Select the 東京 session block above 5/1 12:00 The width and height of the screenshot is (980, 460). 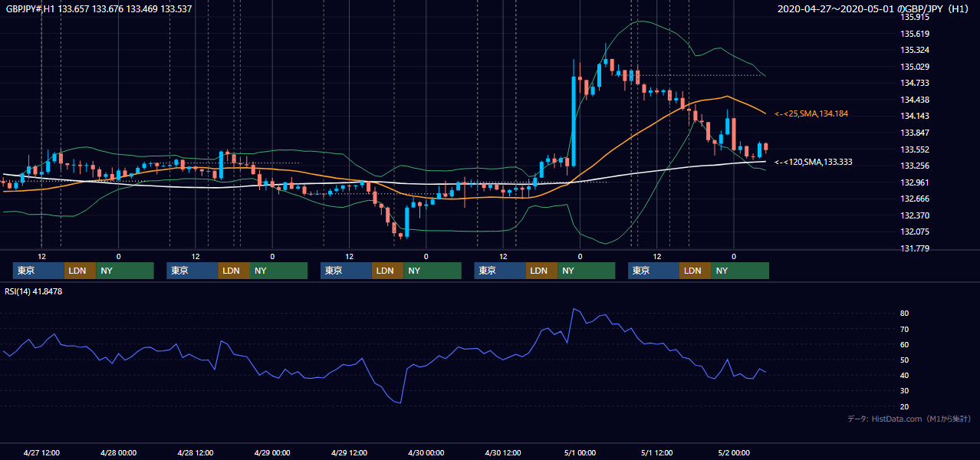click(x=653, y=271)
